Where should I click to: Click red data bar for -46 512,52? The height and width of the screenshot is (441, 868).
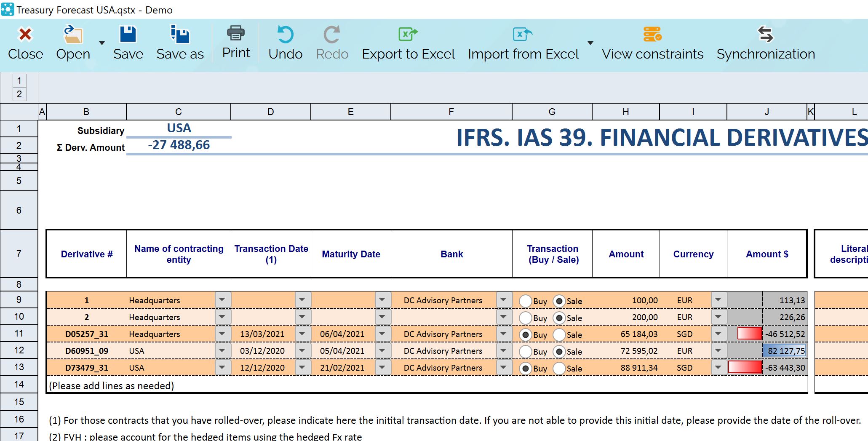750,334
